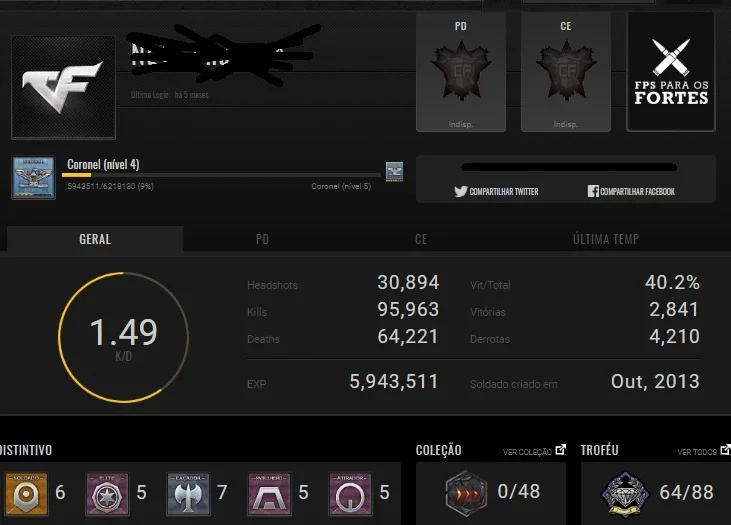The height and width of the screenshot is (525, 731).
Task: Click the Coronel (nível 4) rank title
Action: [x=103, y=165]
